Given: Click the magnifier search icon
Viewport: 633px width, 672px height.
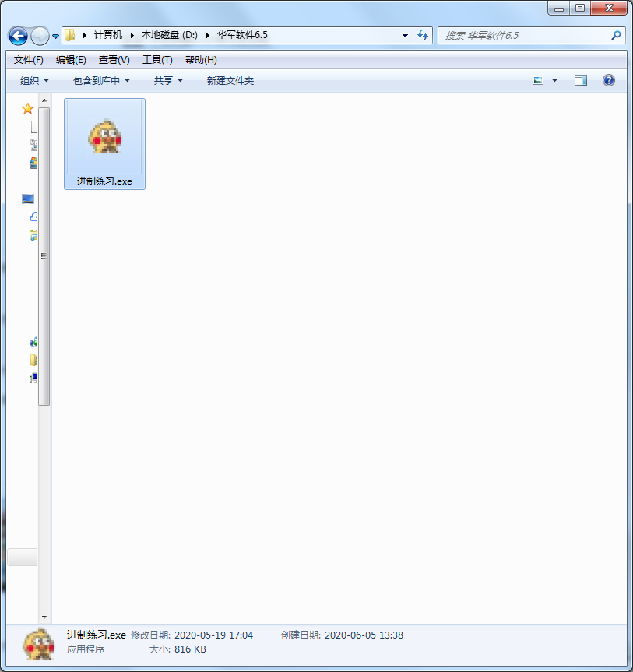Looking at the screenshot, I should 616,36.
